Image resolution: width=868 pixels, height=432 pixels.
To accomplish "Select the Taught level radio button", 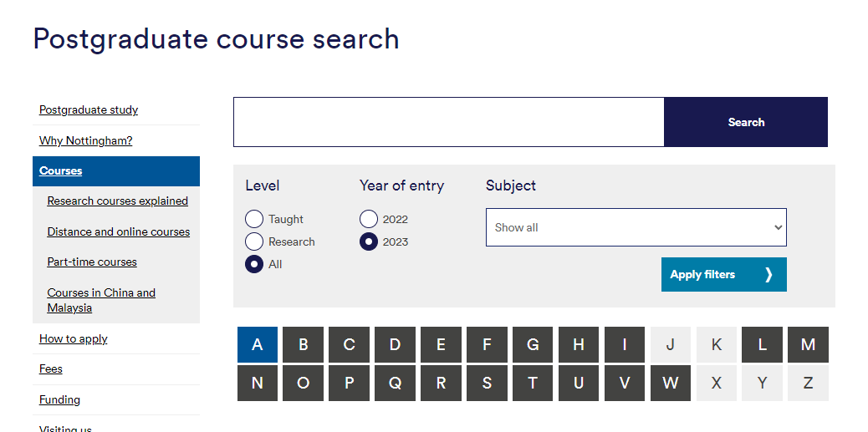I will click(254, 219).
